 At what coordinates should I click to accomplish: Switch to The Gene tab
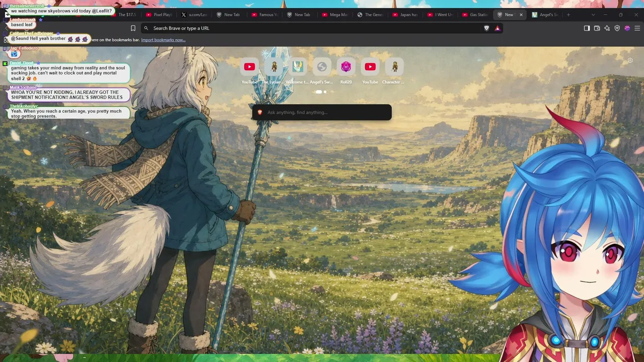pyautogui.click(x=369, y=15)
